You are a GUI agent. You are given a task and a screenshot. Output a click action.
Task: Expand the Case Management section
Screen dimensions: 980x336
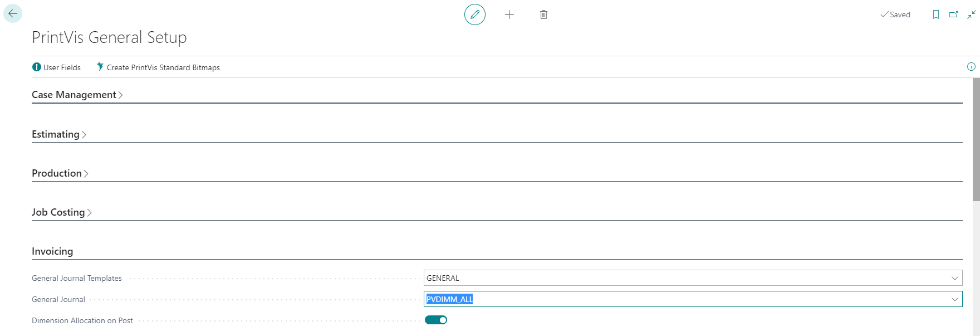(77, 95)
